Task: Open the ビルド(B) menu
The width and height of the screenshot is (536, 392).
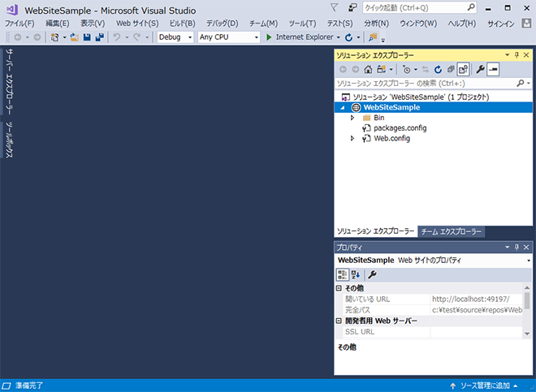Action: (183, 24)
